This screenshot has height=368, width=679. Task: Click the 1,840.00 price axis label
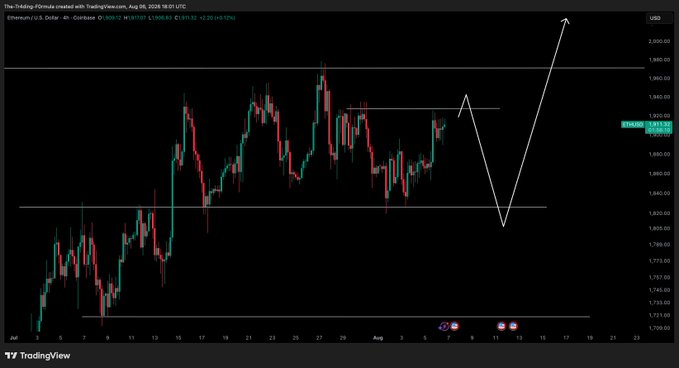coord(659,193)
